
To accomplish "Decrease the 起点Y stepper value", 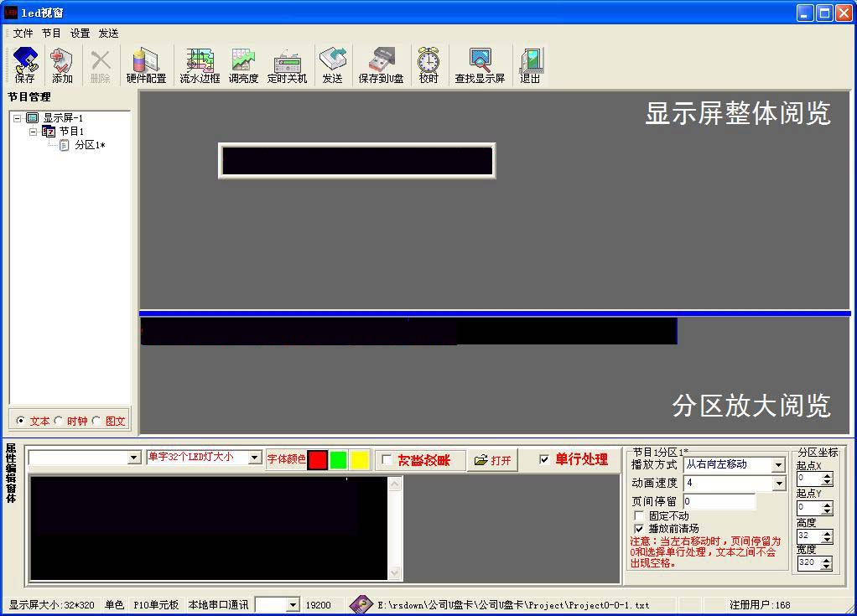I will pyautogui.click(x=828, y=512).
